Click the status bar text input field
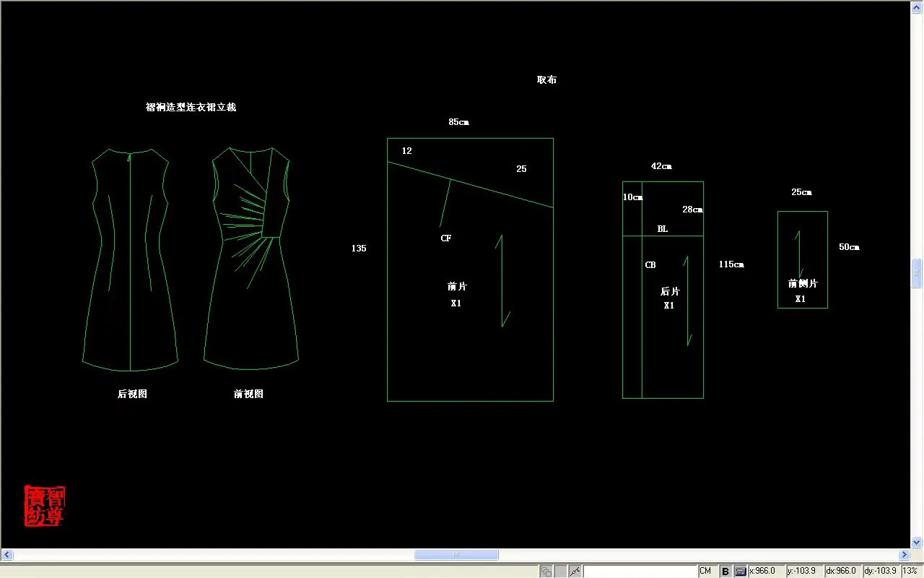 [640, 571]
